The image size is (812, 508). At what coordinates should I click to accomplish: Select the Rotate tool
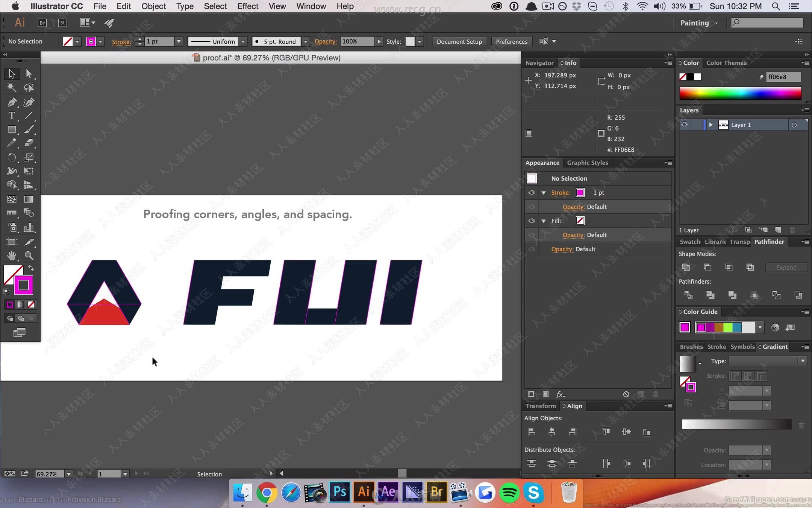(x=12, y=157)
